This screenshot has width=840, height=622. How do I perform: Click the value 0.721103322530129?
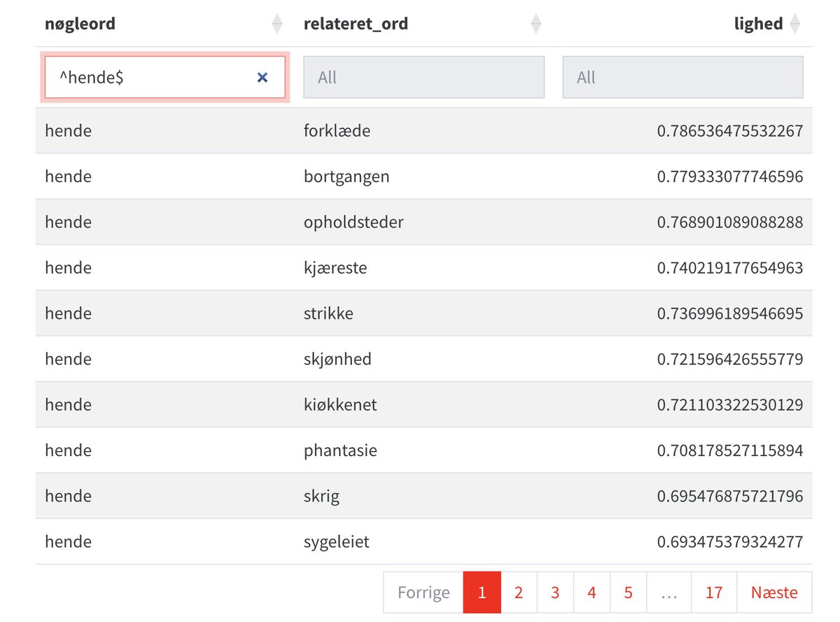(730, 405)
